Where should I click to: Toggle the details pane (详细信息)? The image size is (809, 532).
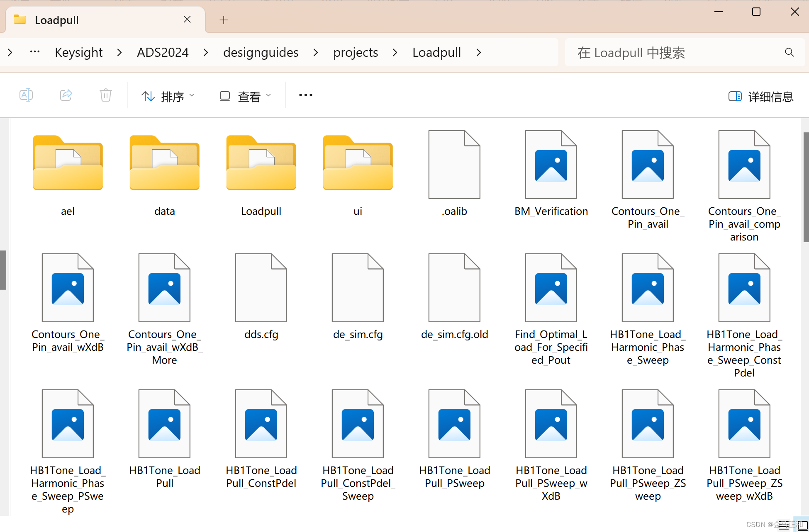[x=761, y=96]
